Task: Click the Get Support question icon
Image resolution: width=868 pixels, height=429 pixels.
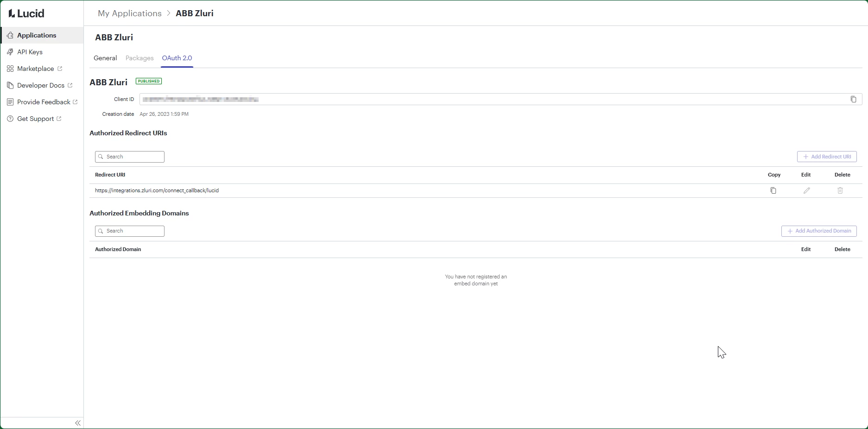Action: (10, 119)
